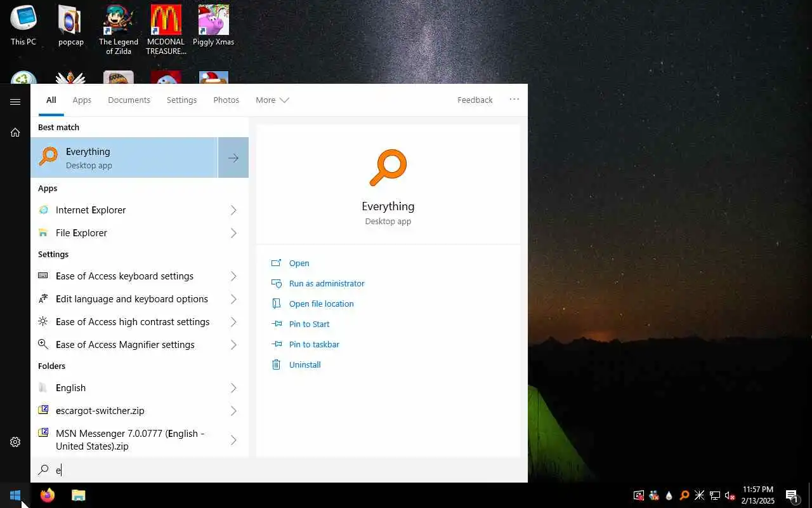Select Piggly Xmas desktop shortcut
Image resolution: width=812 pixels, height=508 pixels.
pos(213,26)
